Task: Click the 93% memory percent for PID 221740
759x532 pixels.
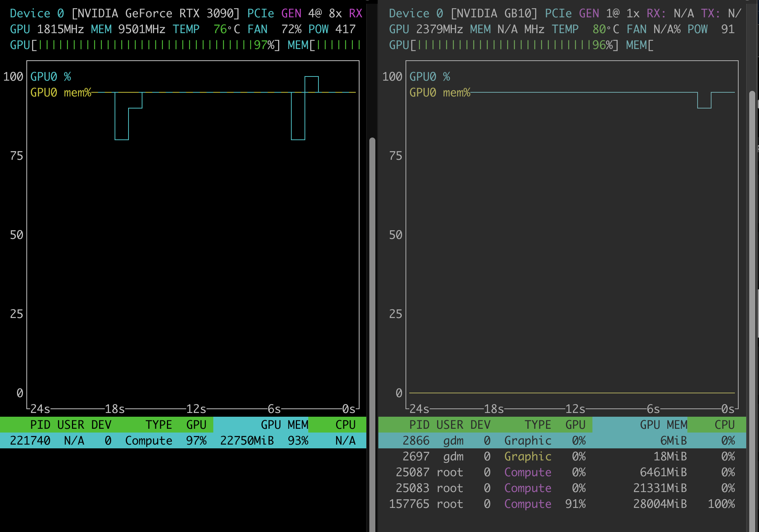Action: [x=298, y=440]
